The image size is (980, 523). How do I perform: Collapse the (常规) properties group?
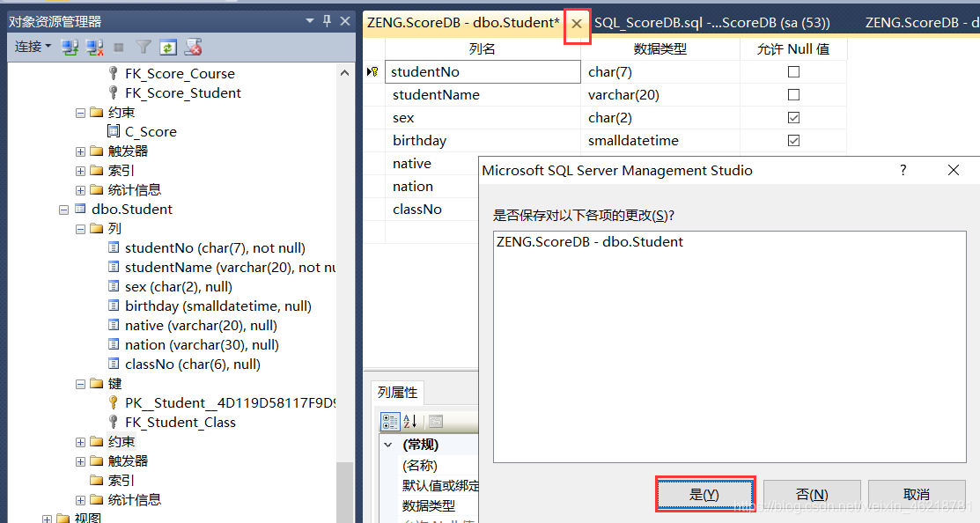tap(388, 445)
